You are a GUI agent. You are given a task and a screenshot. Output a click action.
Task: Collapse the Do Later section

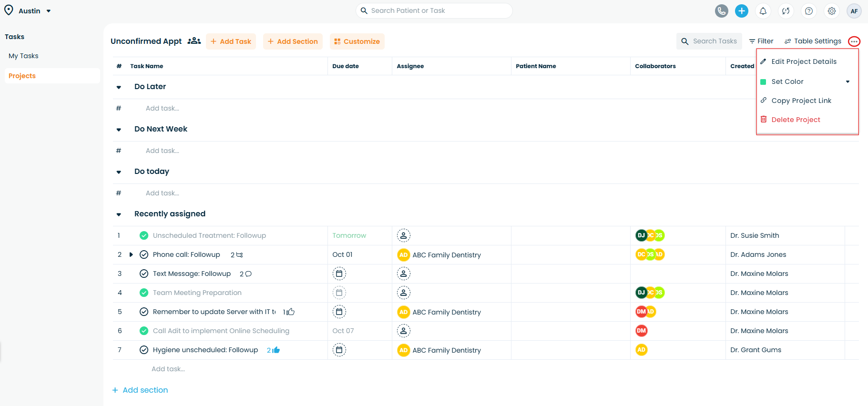coord(119,87)
